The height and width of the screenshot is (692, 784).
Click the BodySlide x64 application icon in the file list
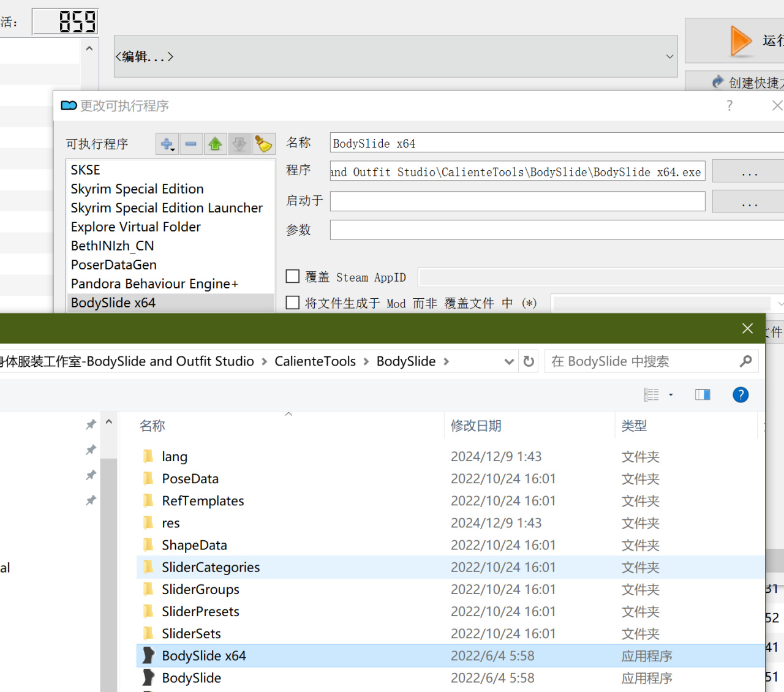[148, 655]
